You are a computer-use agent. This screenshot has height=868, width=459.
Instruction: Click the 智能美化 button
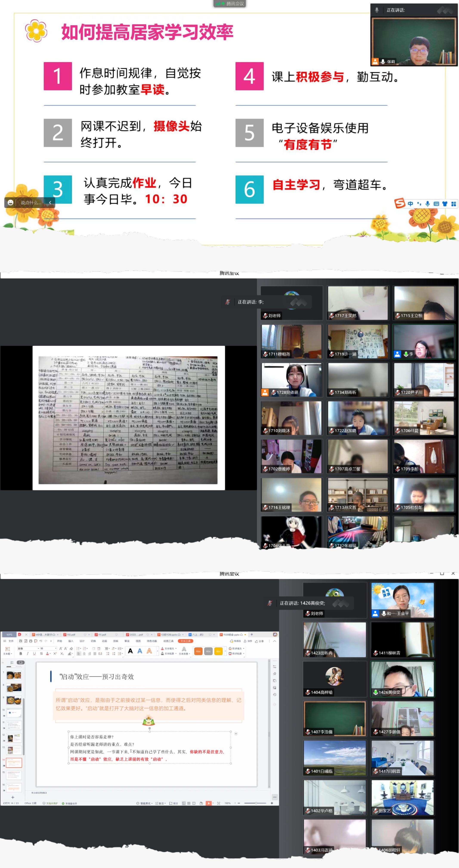[145, 803]
